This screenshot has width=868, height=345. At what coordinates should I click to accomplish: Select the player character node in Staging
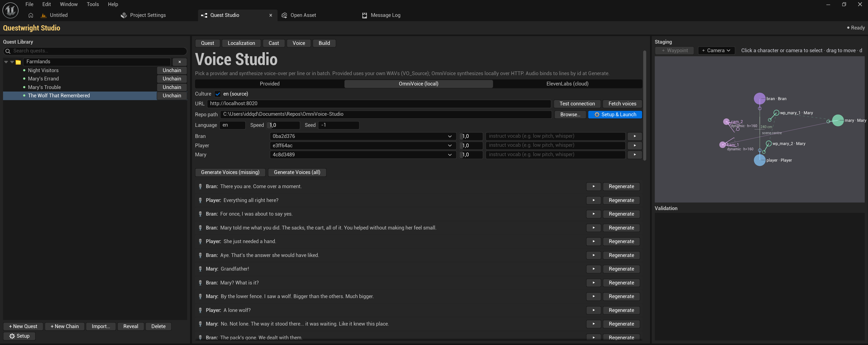[759, 160]
